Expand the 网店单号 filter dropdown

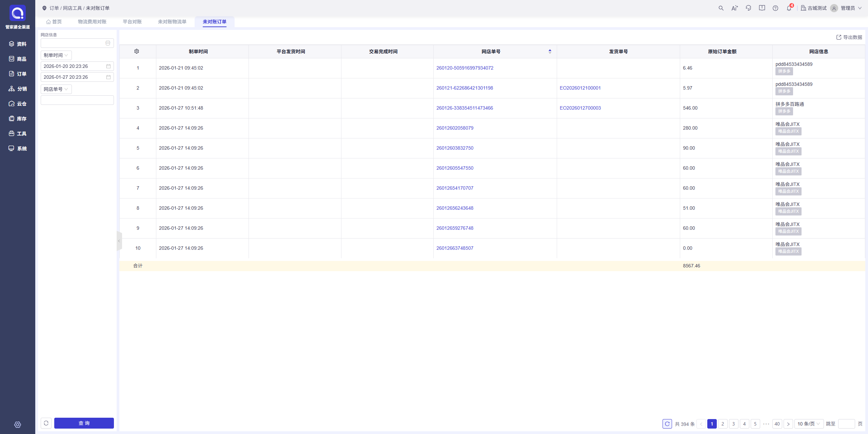(56, 89)
